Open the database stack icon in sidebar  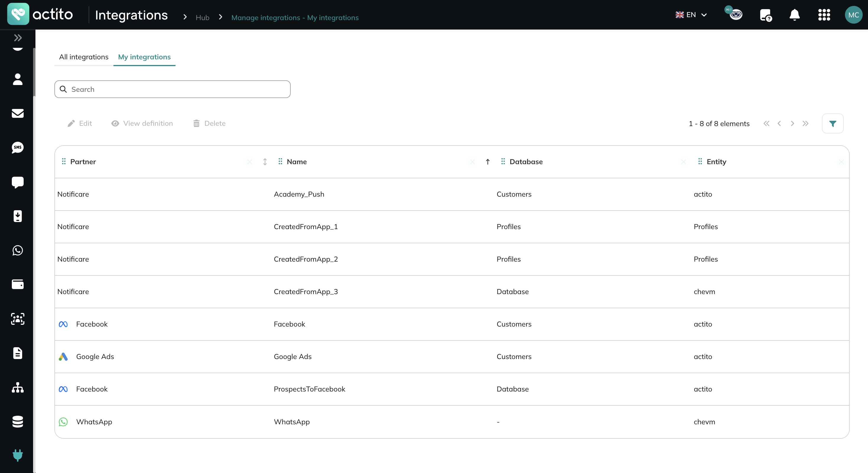(x=17, y=422)
